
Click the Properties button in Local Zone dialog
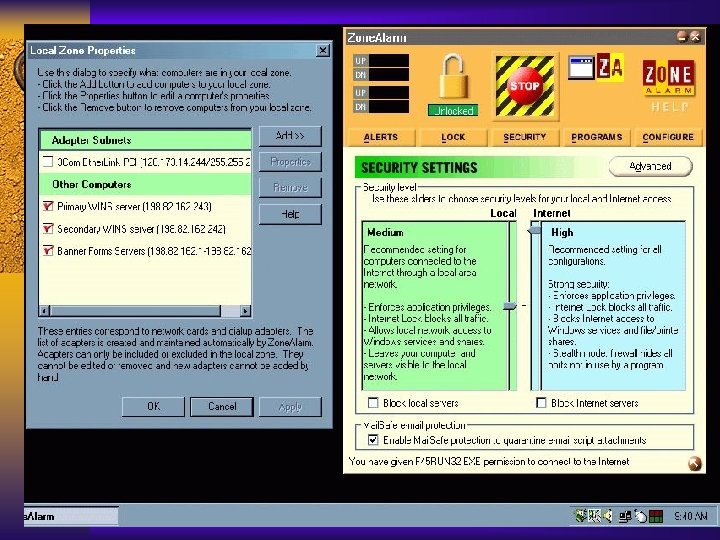(290, 162)
